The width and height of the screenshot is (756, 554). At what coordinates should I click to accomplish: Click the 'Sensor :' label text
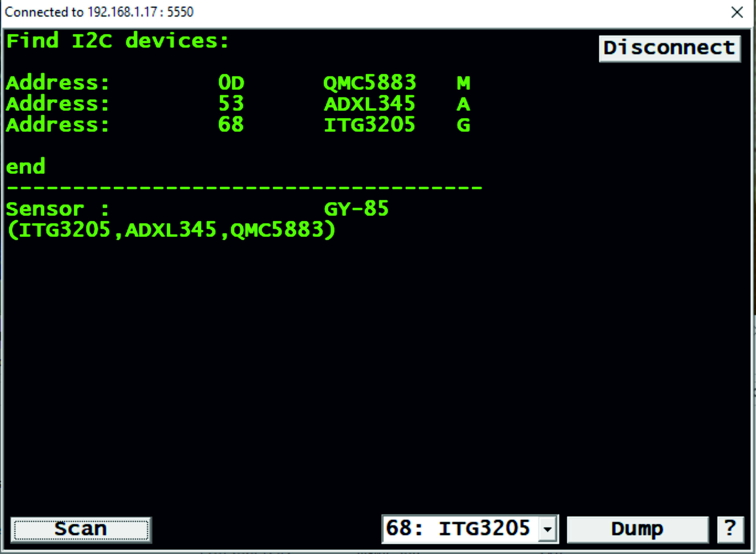(58, 209)
